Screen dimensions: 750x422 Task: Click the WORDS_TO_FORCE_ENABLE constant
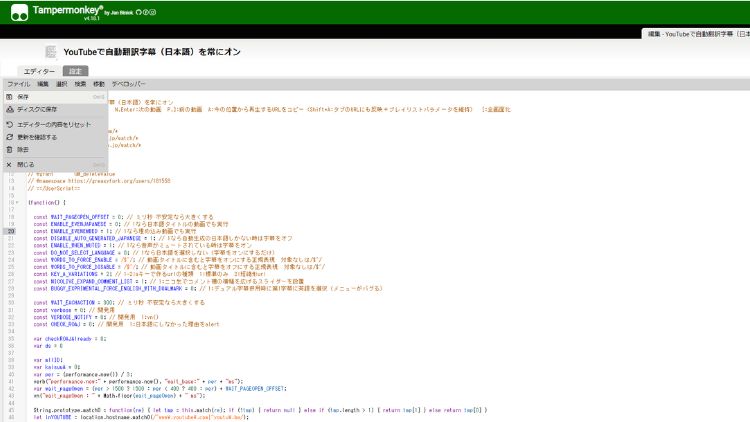(x=81, y=260)
